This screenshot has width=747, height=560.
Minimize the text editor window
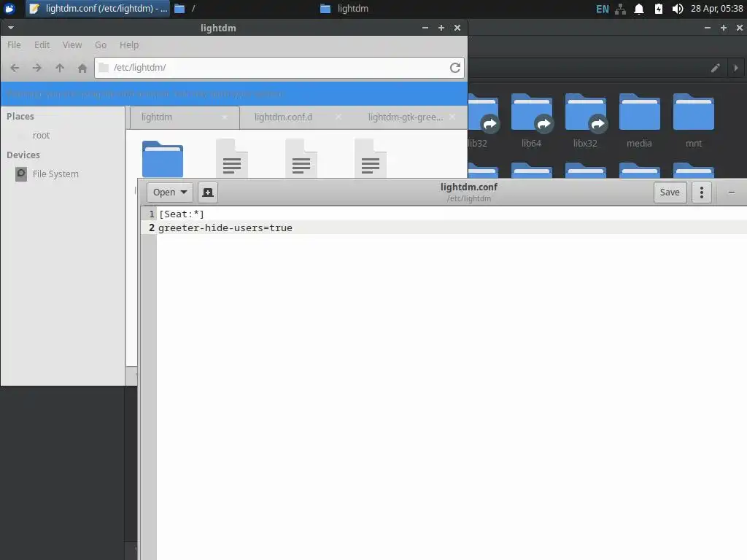pos(732,192)
